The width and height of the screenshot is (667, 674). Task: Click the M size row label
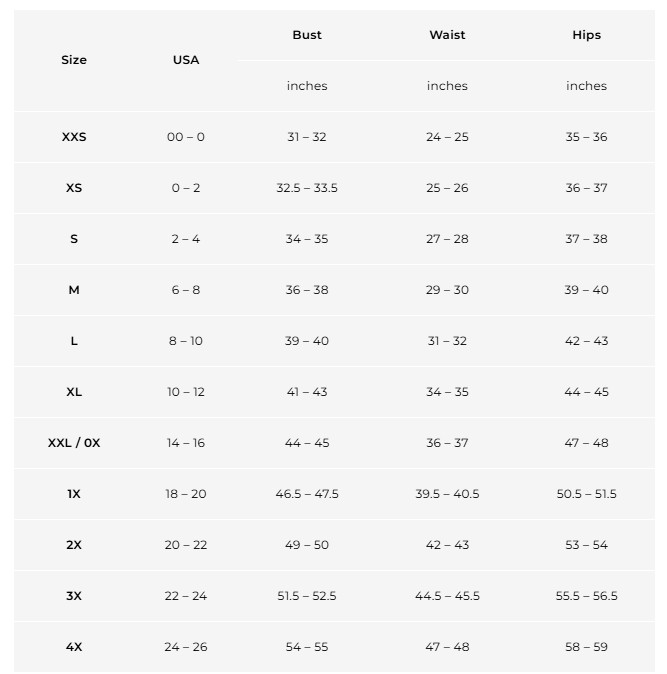pos(74,290)
